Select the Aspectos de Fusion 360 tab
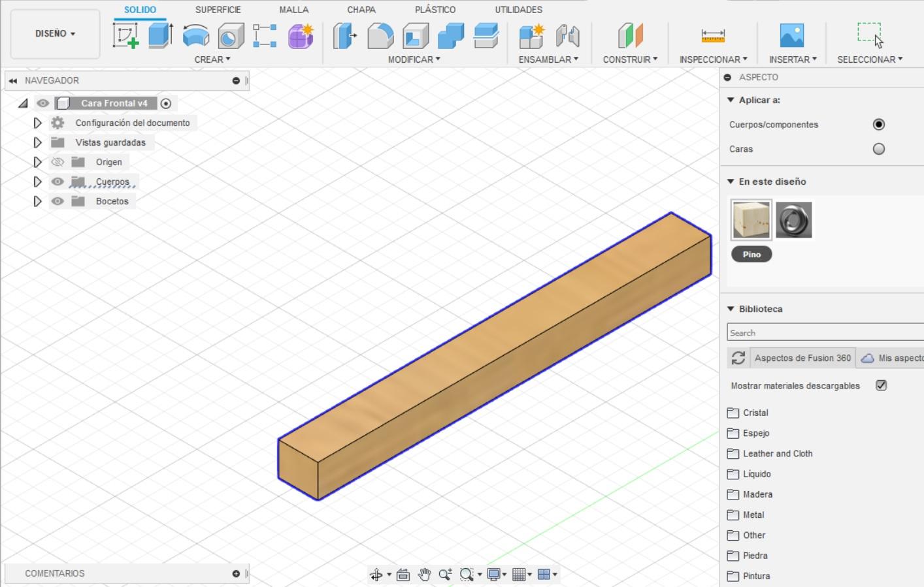 (x=802, y=358)
